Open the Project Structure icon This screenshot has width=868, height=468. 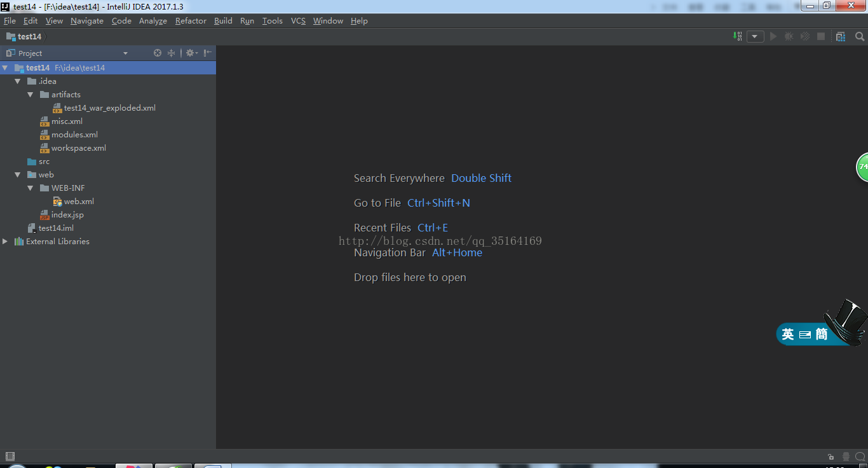point(841,36)
